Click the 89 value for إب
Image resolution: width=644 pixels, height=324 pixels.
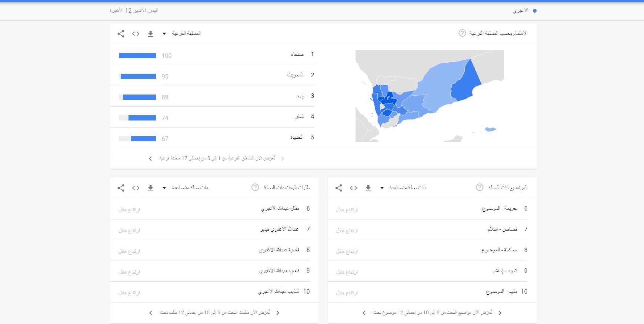[165, 97]
